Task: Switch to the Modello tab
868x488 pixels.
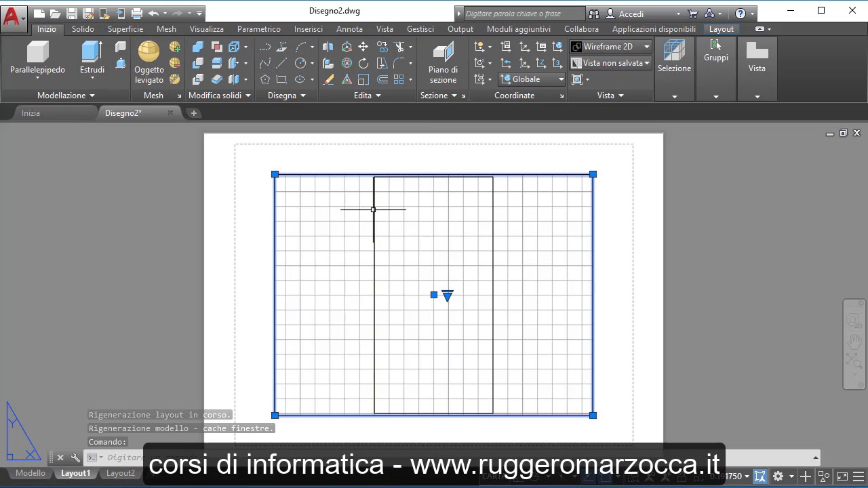Action: pos(31,473)
